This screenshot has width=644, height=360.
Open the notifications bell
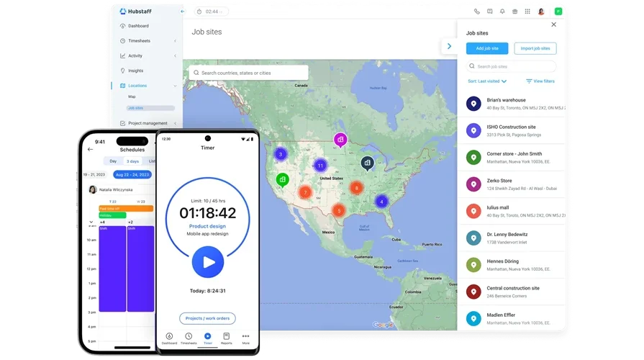pos(502,12)
